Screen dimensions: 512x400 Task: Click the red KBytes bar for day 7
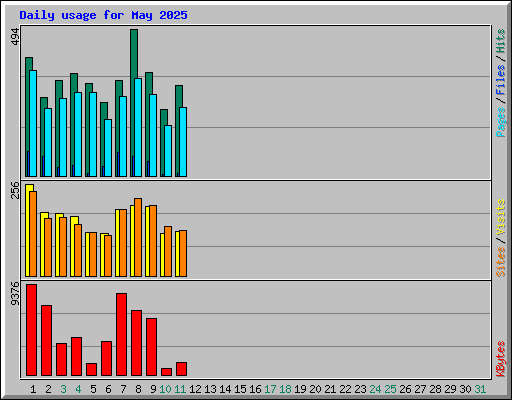pyautogui.click(x=121, y=334)
